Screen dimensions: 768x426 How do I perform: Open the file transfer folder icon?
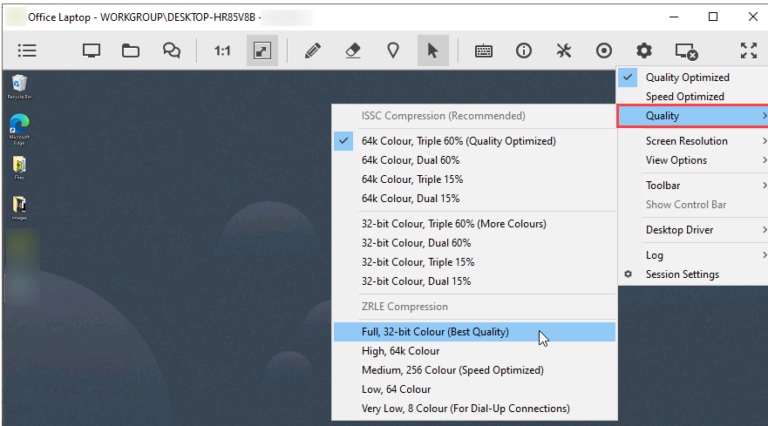click(131, 50)
